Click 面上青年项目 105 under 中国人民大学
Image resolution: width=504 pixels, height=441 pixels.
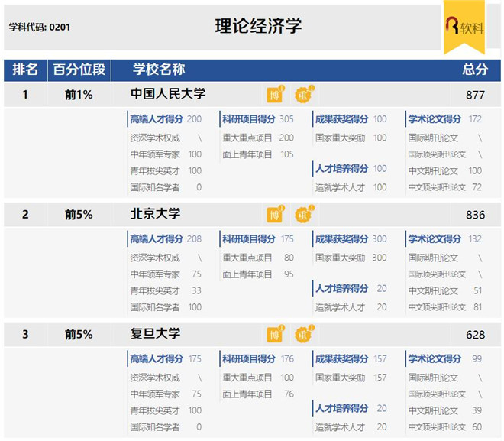[258, 154]
